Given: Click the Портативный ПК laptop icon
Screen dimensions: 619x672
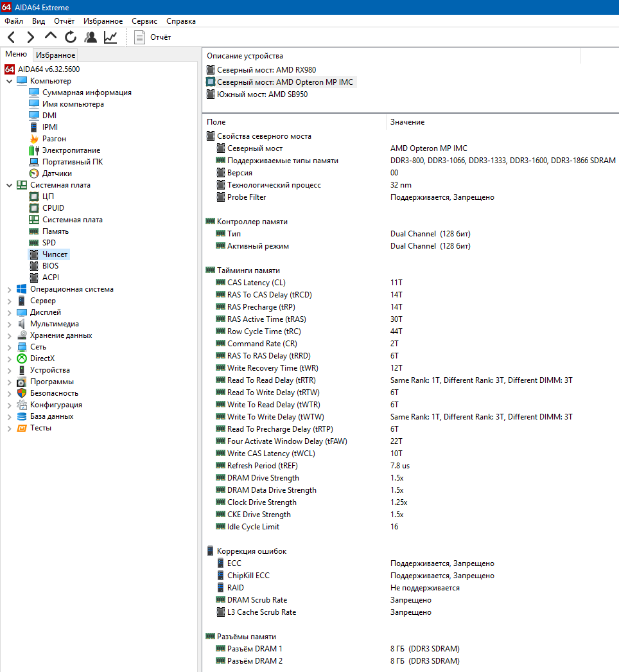Looking at the screenshot, I should [34, 161].
